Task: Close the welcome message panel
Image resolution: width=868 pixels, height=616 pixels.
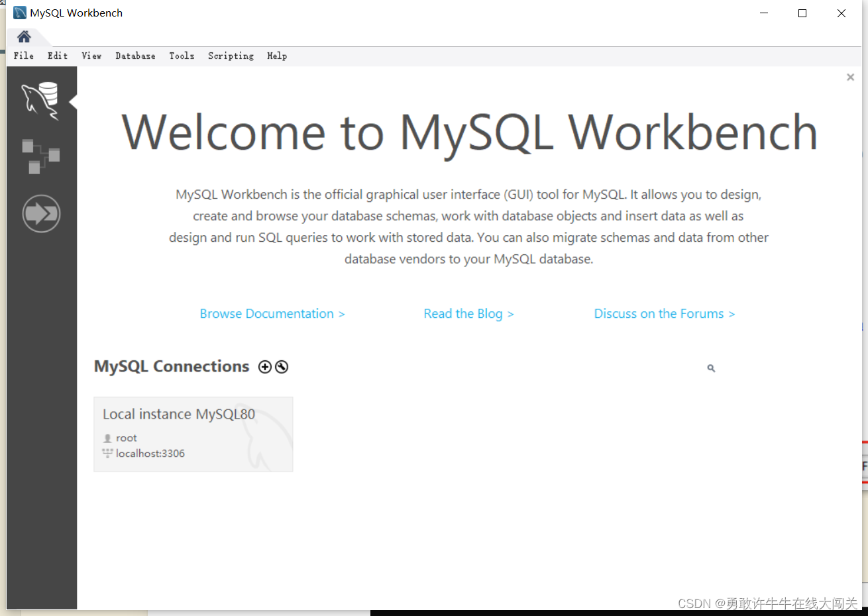Action: [x=850, y=77]
